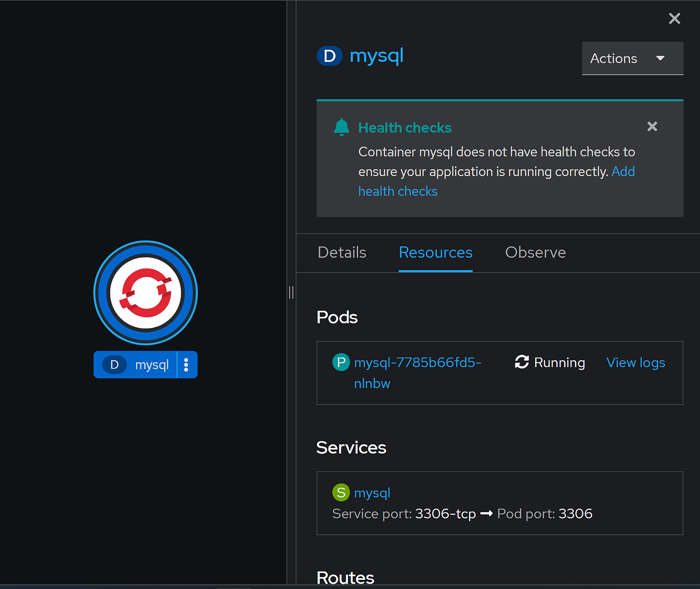Click the D badge on the topology node label
Image resolution: width=700 pixels, height=589 pixels.
(x=113, y=364)
